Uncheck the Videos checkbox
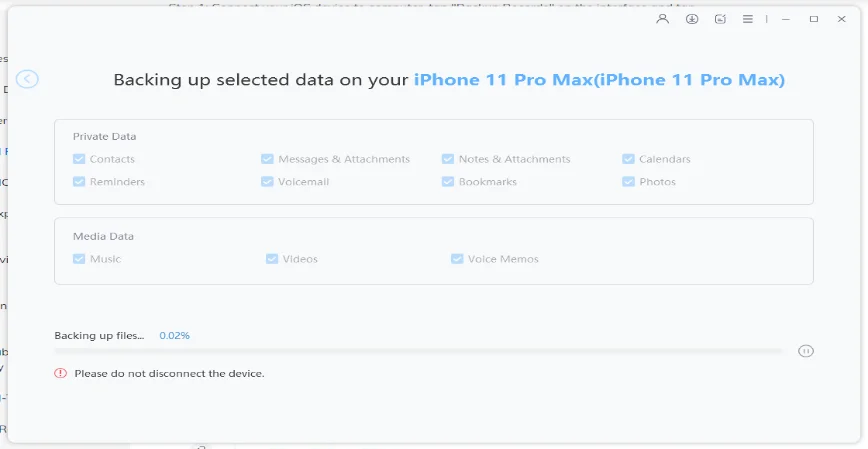Viewport: 868px width, 449px height. [272, 259]
